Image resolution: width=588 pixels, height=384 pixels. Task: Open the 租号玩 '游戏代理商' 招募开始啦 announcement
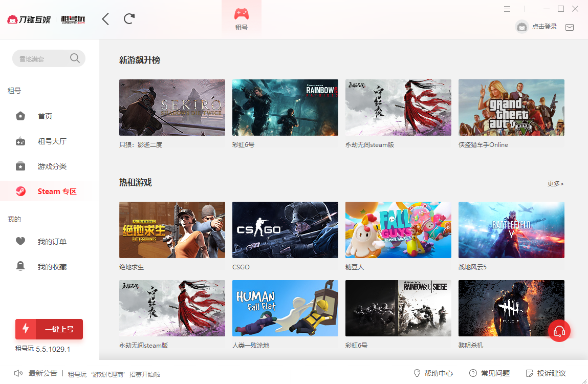(x=114, y=375)
